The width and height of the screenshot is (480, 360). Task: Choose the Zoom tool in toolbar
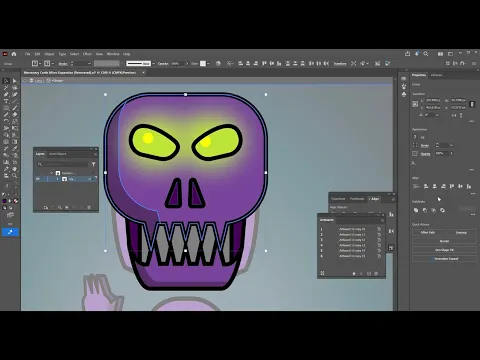click(15, 175)
